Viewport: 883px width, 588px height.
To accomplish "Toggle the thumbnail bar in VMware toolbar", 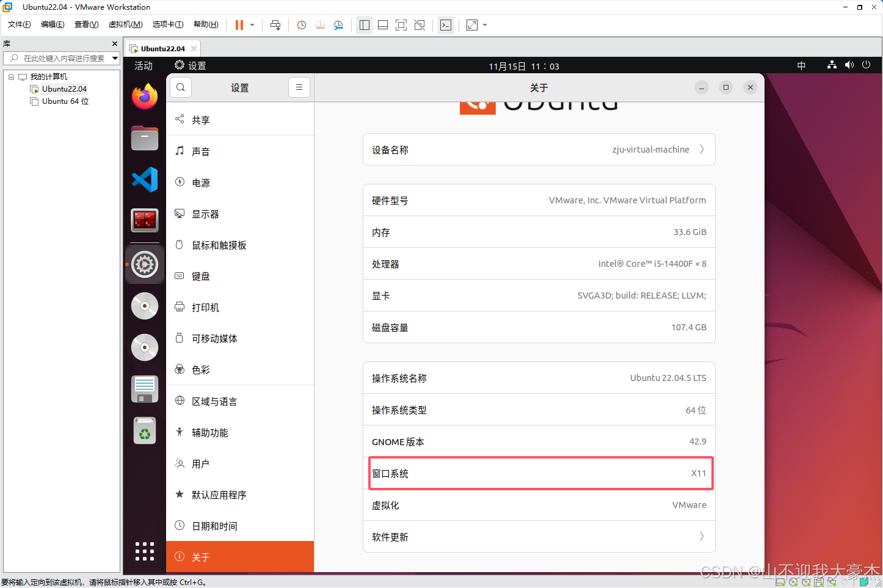I will click(383, 25).
